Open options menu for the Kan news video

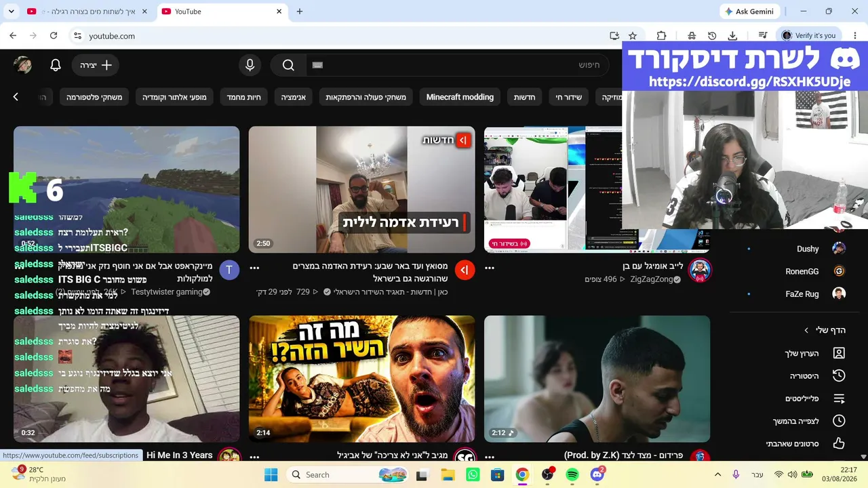coord(254,268)
